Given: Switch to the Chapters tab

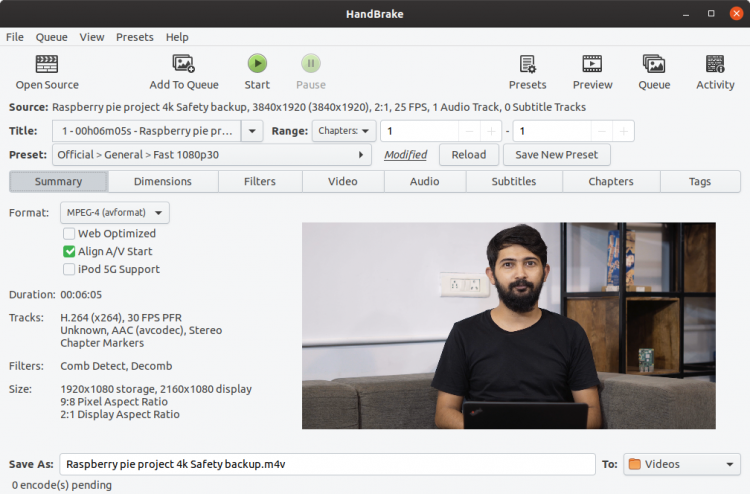Looking at the screenshot, I should (x=611, y=181).
